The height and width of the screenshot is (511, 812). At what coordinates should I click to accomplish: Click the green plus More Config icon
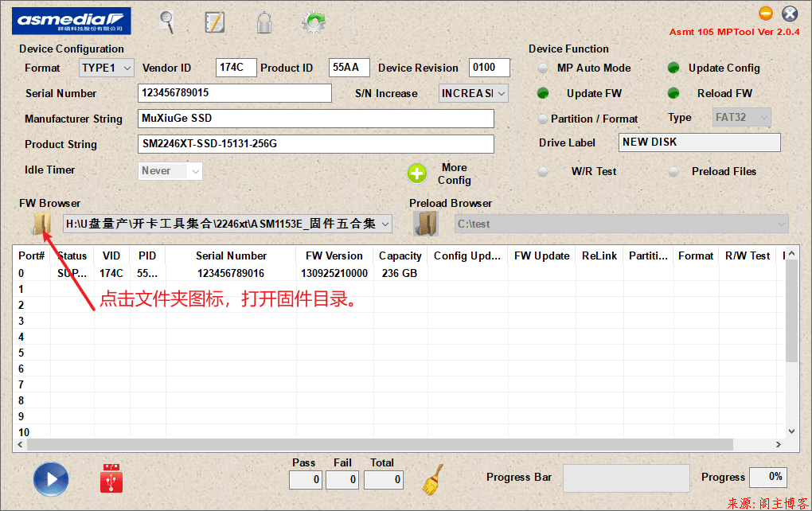pyautogui.click(x=417, y=174)
